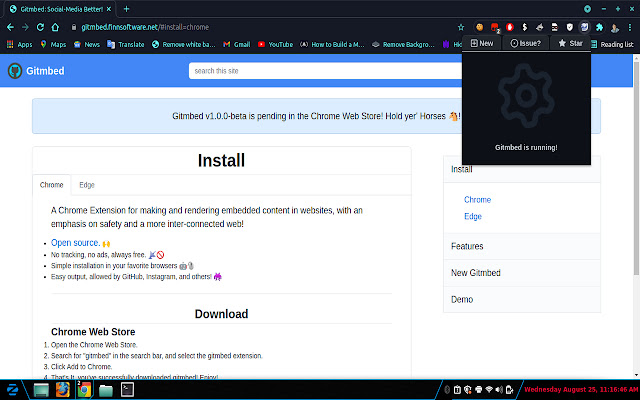The height and width of the screenshot is (400, 640).
Task: Click the Chrome taskbar icon
Action: pos(84,390)
